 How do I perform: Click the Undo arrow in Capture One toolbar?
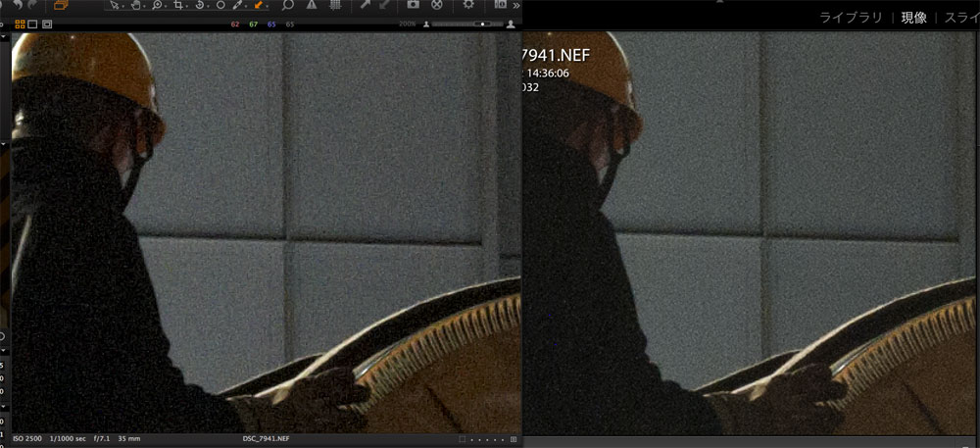click(18, 4)
